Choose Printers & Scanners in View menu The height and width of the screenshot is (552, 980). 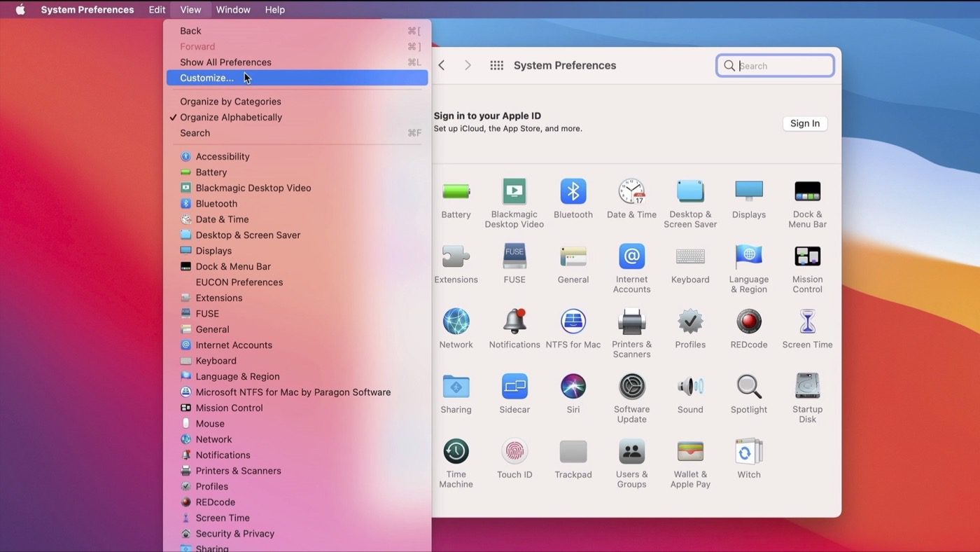(297, 471)
